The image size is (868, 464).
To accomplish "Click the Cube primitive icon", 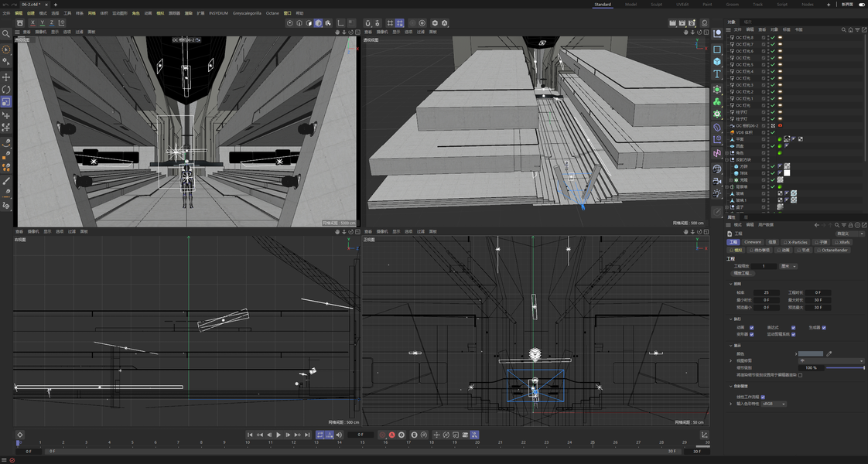I will pos(717,62).
